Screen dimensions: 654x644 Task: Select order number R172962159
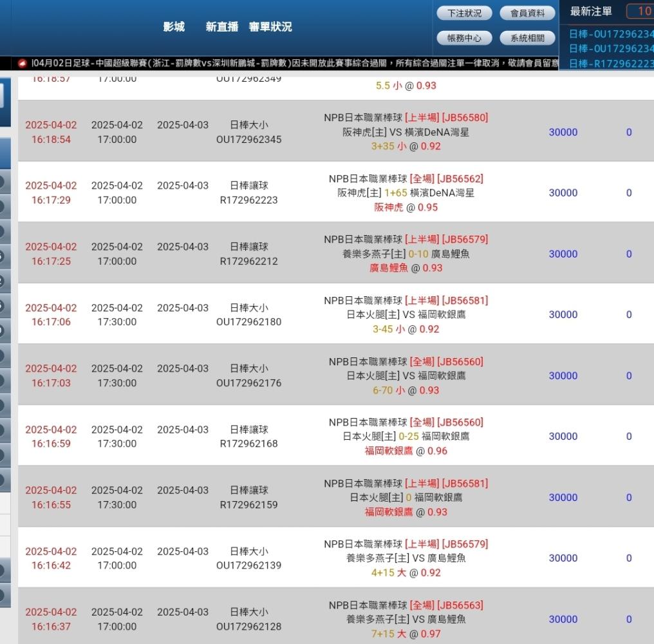click(x=248, y=505)
